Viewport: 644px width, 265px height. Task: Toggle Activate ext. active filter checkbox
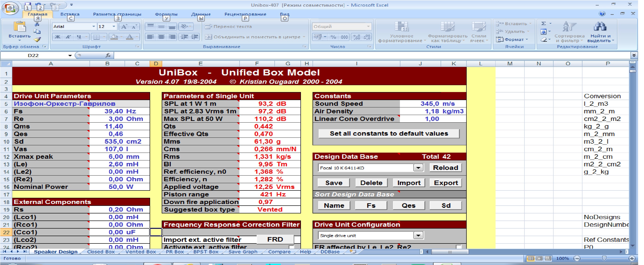pyautogui.click(x=291, y=247)
